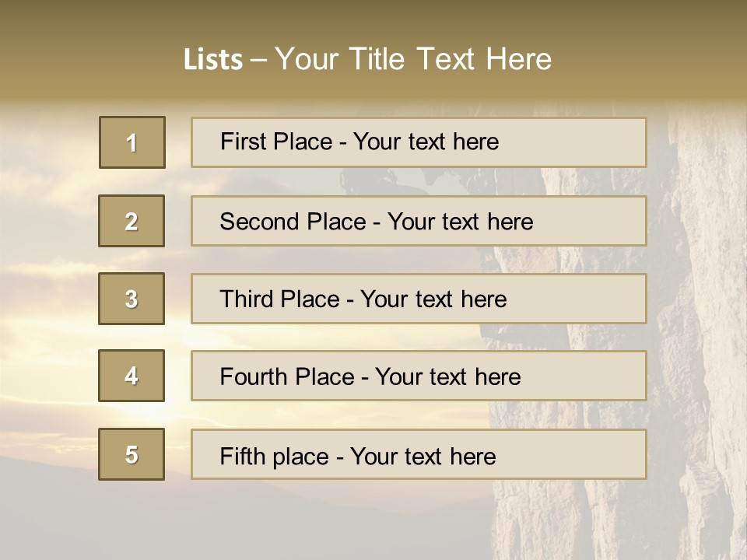Click the words "Fifth place"
This screenshot has height=560, width=747.
pyautogui.click(x=274, y=456)
